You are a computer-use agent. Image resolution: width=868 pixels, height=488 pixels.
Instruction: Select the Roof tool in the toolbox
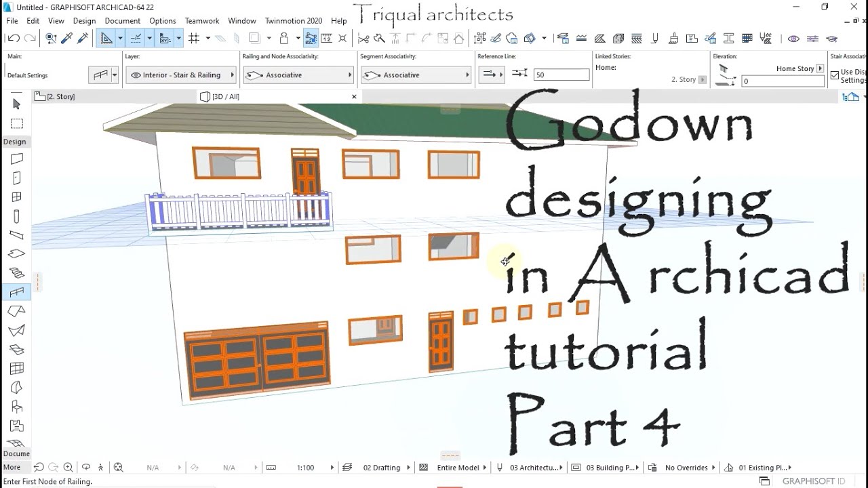(x=17, y=311)
